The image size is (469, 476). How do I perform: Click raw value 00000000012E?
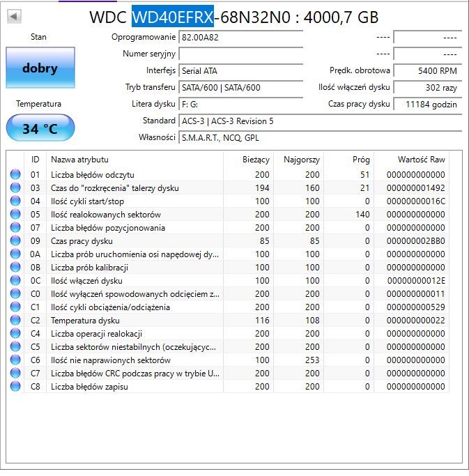[x=416, y=280]
